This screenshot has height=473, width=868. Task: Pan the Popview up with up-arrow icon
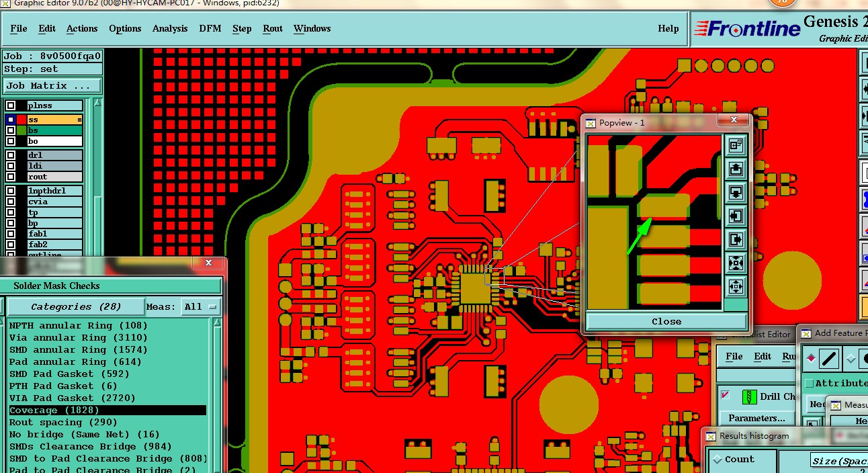[x=736, y=169]
